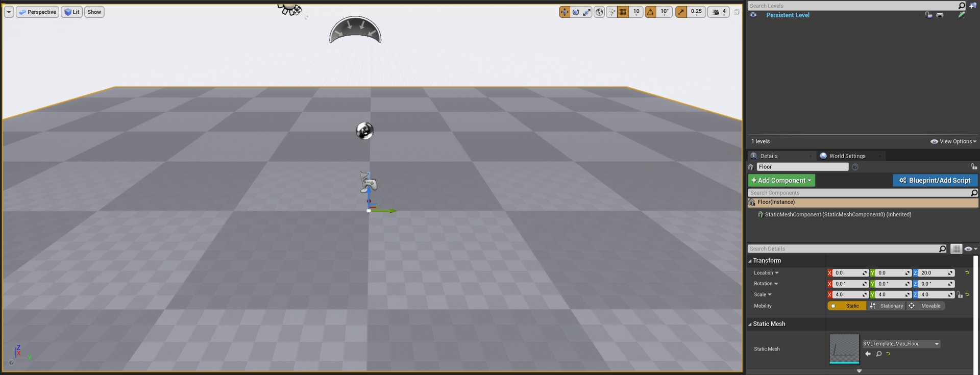Select the rotate gizmo tool
980x375 pixels.
(x=576, y=12)
